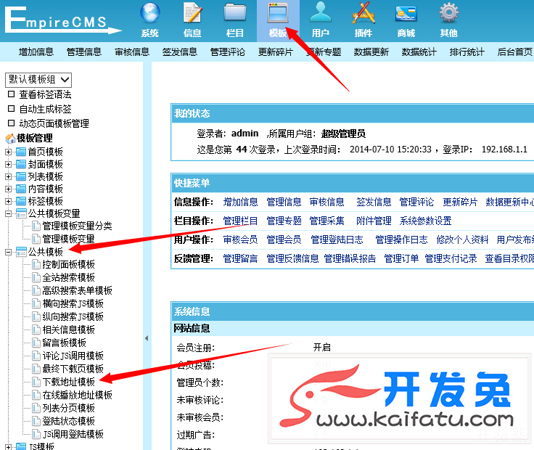Open 签发信息 in the submenu bar
Viewport: 534px width, 450px height.
[x=179, y=52]
